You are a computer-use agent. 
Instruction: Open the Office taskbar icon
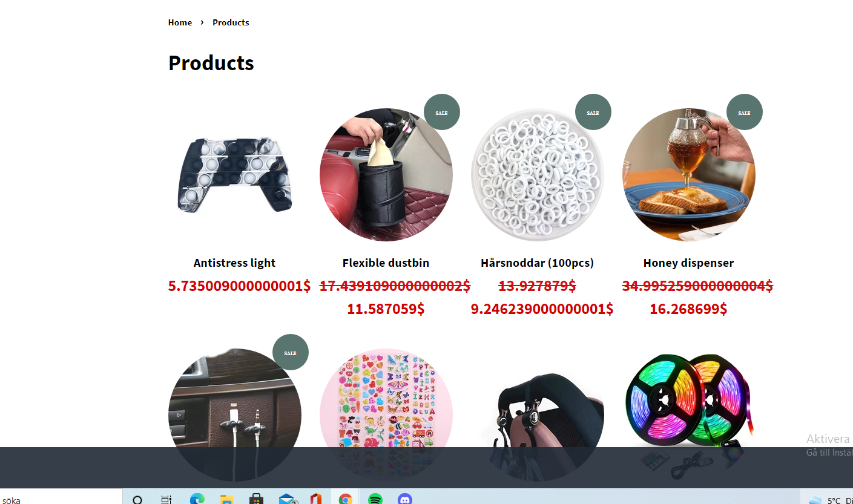[315, 499]
